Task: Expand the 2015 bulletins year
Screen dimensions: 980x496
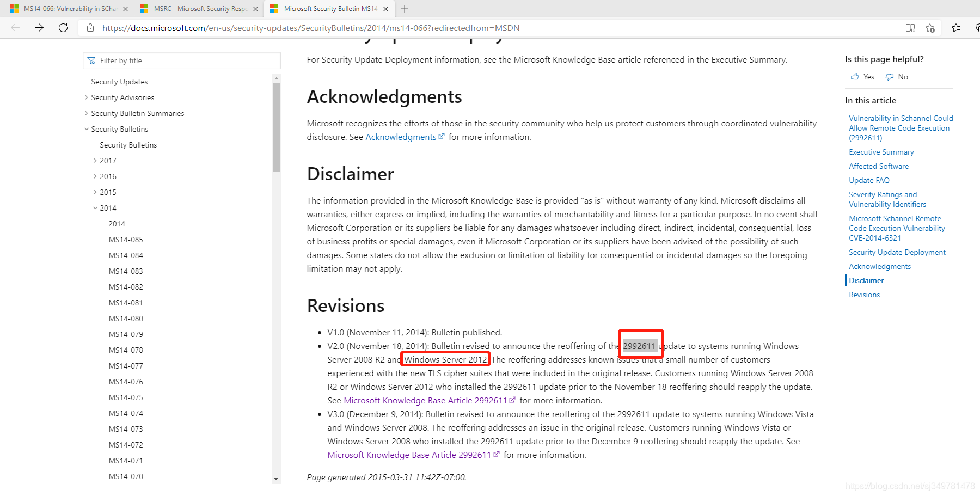Action: (x=95, y=192)
